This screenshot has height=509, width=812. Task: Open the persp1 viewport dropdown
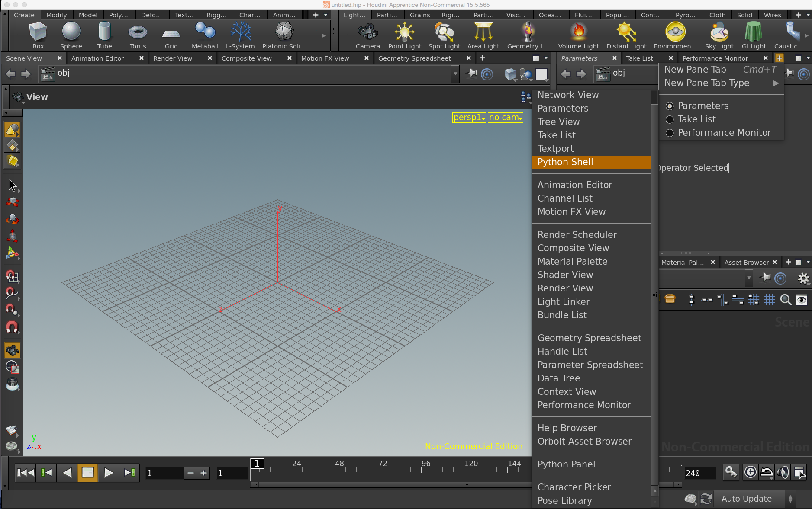coord(469,117)
